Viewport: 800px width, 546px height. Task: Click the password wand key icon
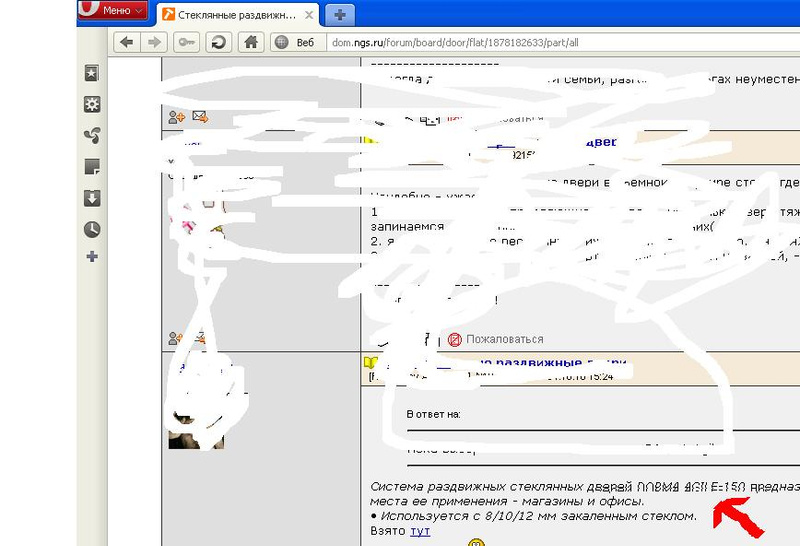click(x=186, y=42)
